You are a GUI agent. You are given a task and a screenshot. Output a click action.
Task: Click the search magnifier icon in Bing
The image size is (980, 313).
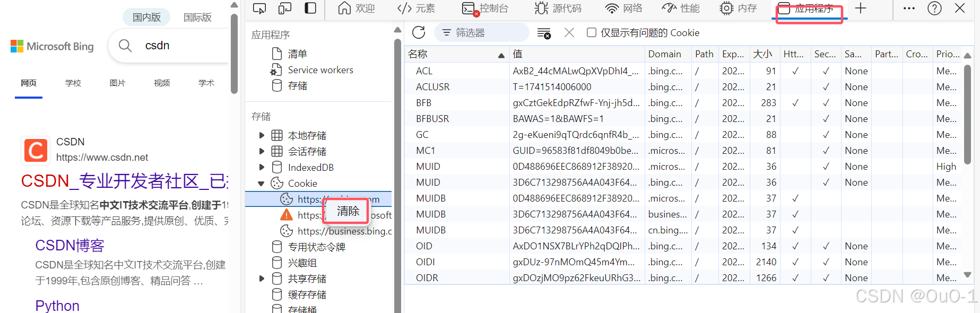pyautogui.click(x=125, y=46)
